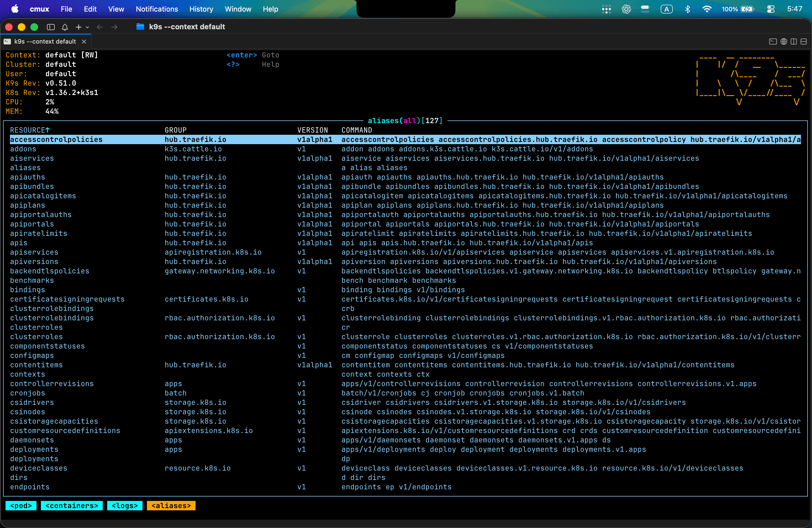
Task: Click the VERSION column header
Action: coord(312,130)
